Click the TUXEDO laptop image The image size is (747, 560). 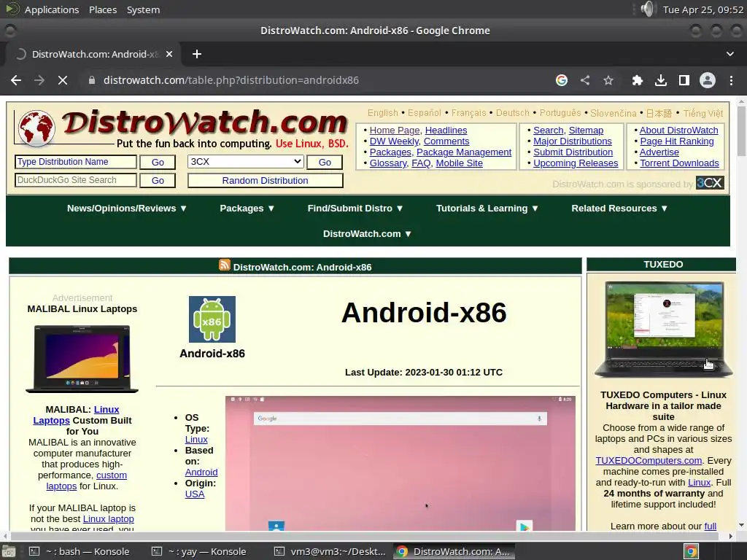tap(664, 329)
